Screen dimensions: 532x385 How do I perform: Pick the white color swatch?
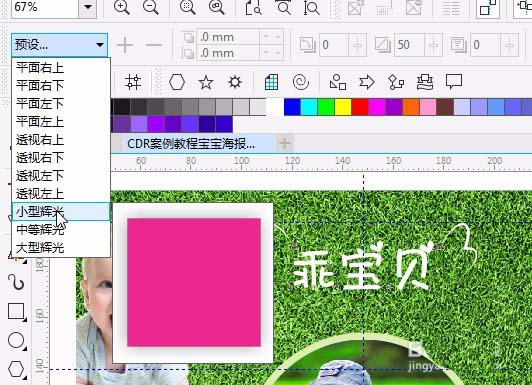click(275, 107)
